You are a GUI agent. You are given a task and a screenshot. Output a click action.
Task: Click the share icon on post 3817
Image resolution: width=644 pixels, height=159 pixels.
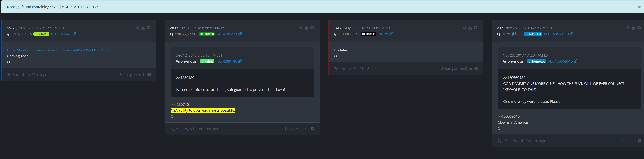[137, 28]
